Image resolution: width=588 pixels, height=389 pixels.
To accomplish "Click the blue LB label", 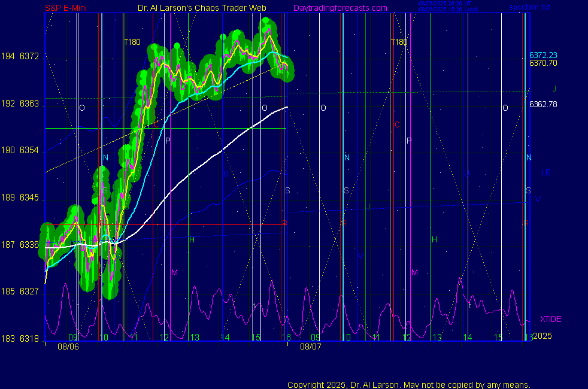I will coord(545,173).
